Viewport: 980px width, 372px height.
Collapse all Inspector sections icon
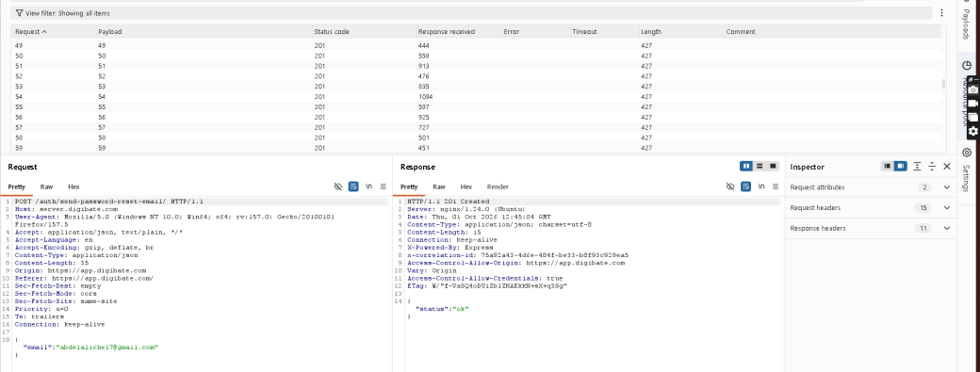932,166
